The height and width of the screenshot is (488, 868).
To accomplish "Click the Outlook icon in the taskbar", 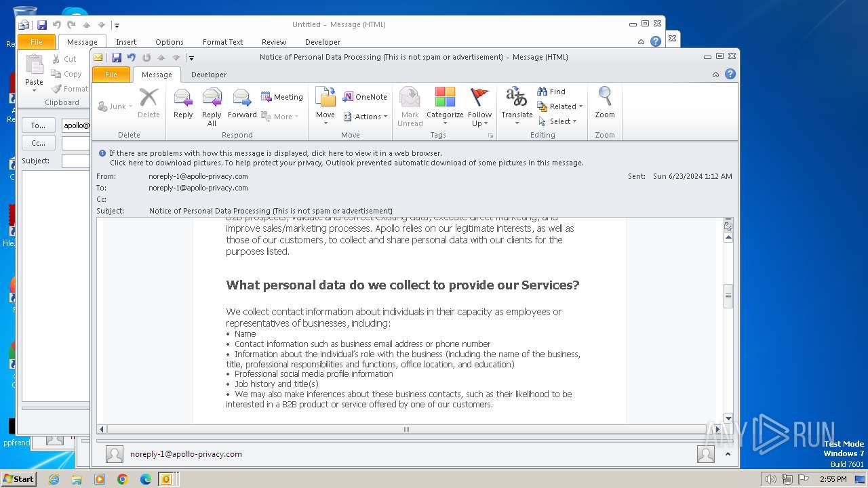I will pyautogui.click(x=165, y=479).
